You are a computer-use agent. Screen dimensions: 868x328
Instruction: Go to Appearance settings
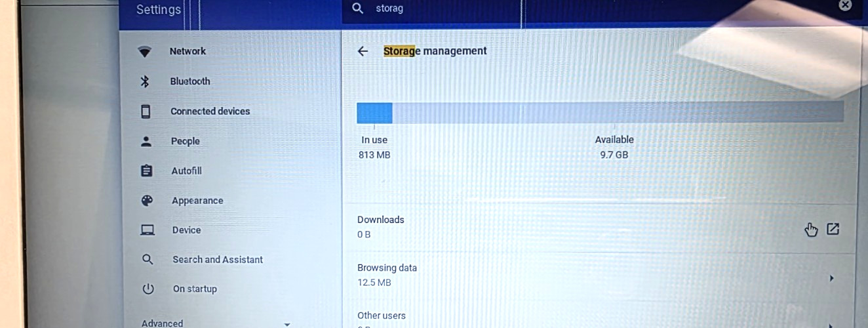(197, 201)
